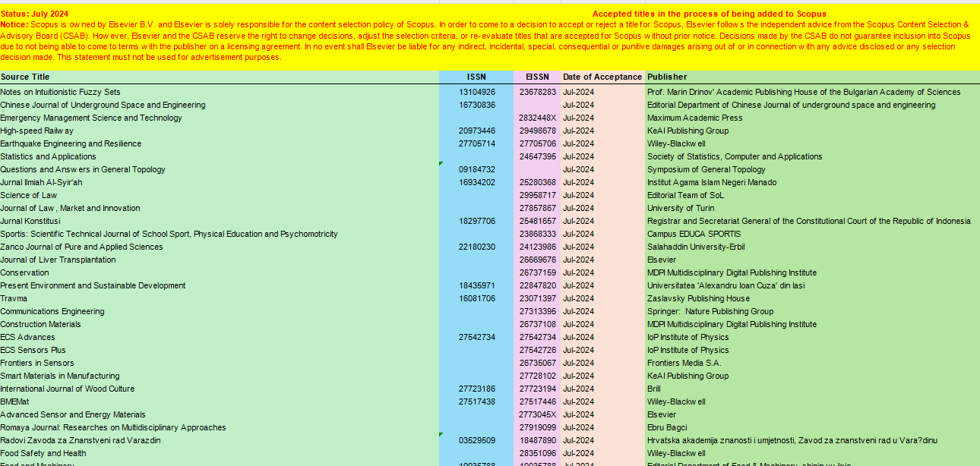Select the Publisher column header cell
This screenshot has width=980, height=466.
click(812, 77)
